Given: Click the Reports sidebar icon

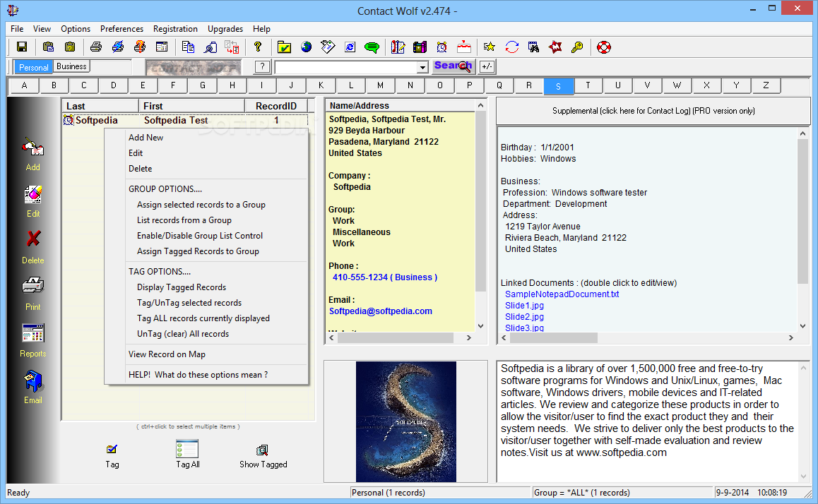Looking at the screenshot, I should [33, 332].
